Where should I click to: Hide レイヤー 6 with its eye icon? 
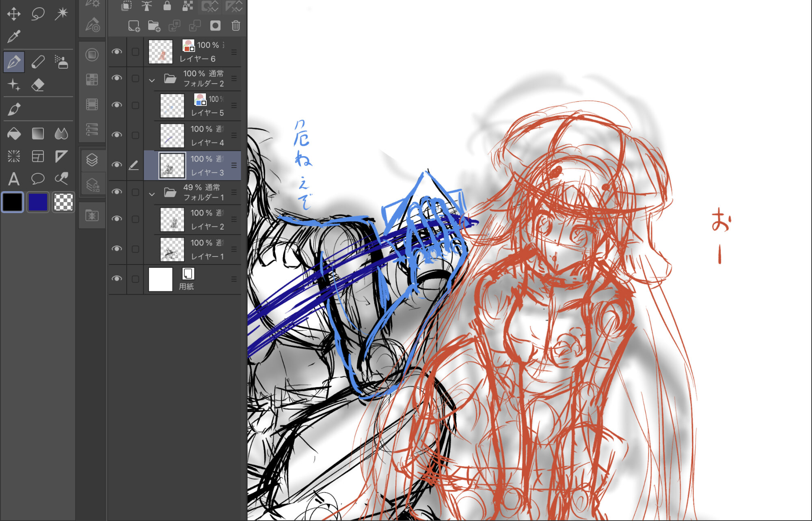pos(117,52)
